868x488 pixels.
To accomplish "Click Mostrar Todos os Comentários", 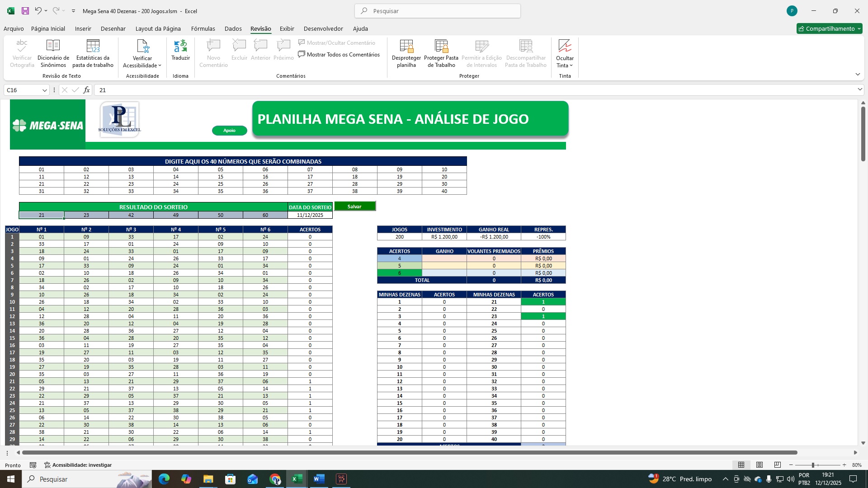I will coord(339,55).
